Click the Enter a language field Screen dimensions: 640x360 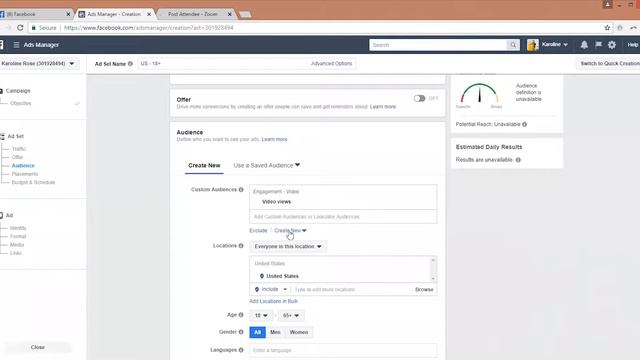[343, 350]
